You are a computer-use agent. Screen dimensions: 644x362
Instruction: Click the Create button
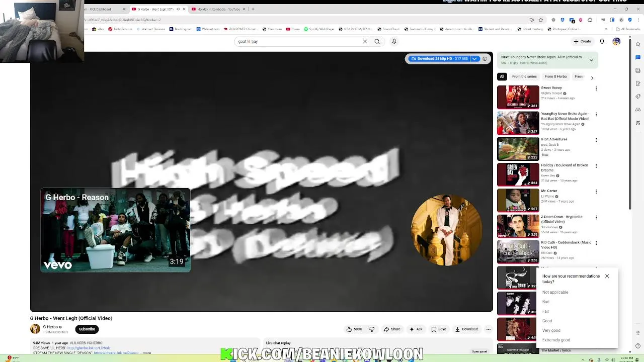point(582,41)
